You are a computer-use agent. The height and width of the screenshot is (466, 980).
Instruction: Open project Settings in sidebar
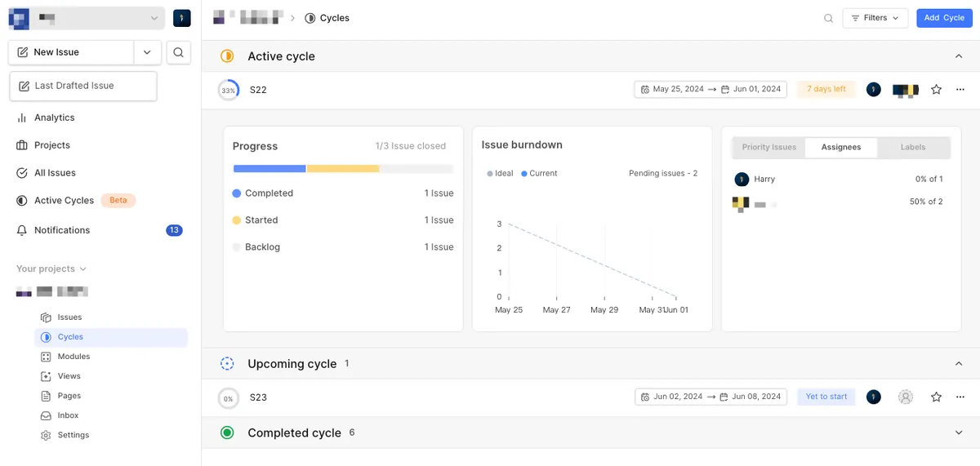click(73, 435)
